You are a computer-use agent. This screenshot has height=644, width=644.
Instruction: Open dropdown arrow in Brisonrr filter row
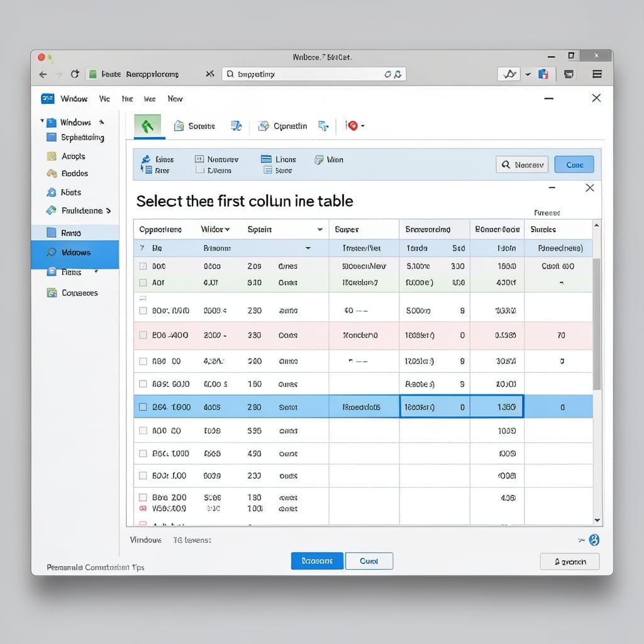308,248
